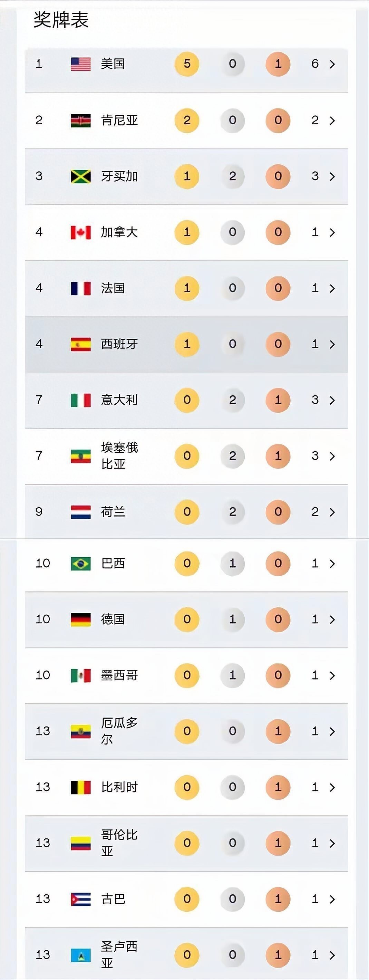Click the 奖牌表 heading
369x980 pixels.
pyautogui.click(x=61, y=20)
